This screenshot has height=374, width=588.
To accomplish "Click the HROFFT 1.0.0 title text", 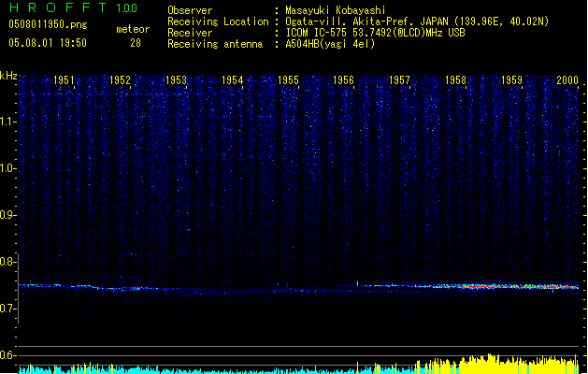I will click(73, 7).
